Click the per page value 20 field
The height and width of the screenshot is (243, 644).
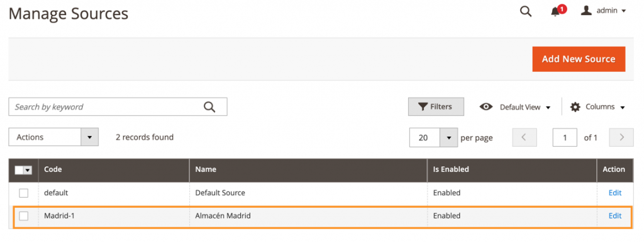click(425, 138)
